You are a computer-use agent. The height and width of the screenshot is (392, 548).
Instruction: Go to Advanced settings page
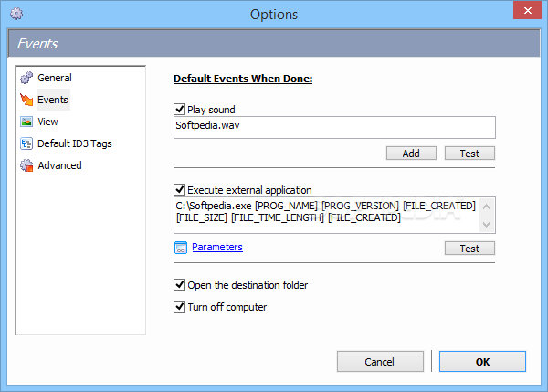[59, 165]
